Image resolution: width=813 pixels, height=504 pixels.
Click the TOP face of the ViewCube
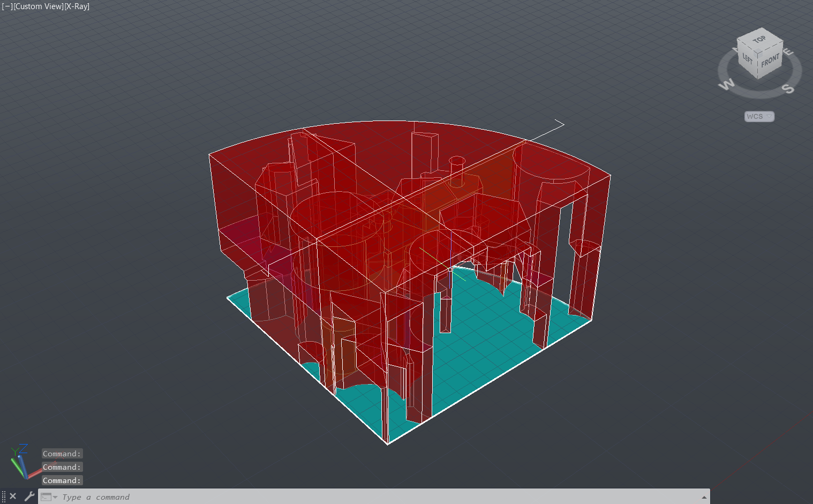coord(759,39)
